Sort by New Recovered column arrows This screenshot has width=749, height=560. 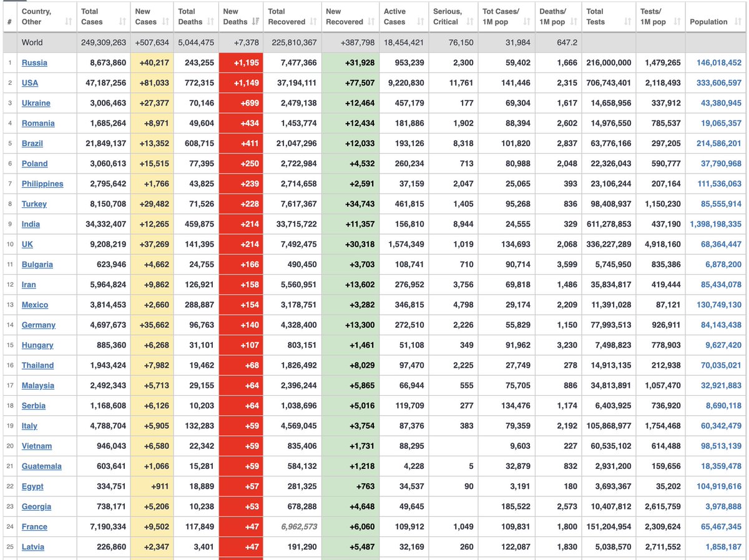pyautogui.click(x=372, y=22)
